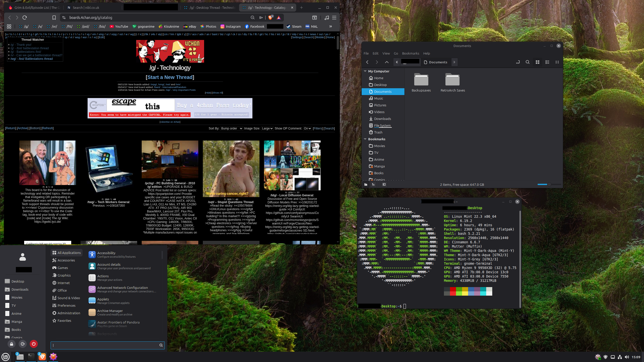Remove /wg/ Battlestations thread from the Thread Watcher

click(x=9, y=59)
